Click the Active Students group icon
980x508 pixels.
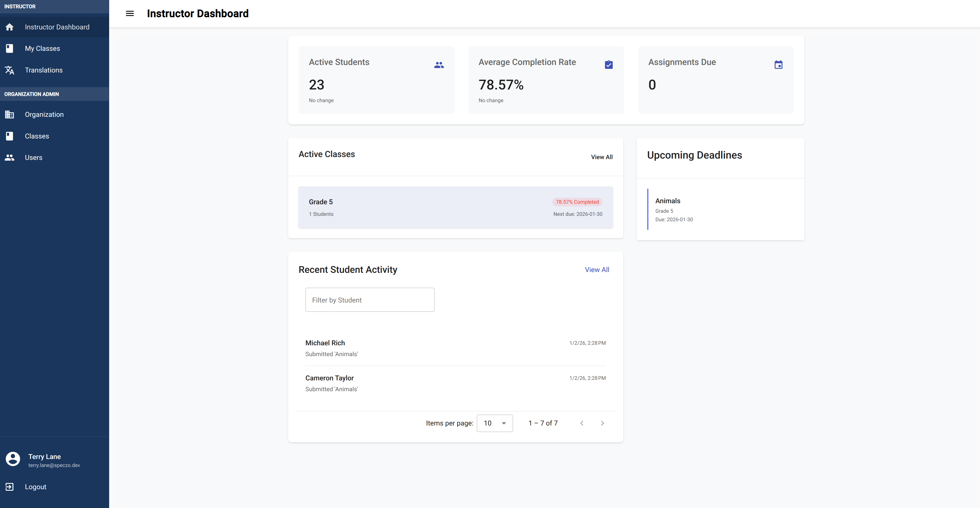(439, 65)
